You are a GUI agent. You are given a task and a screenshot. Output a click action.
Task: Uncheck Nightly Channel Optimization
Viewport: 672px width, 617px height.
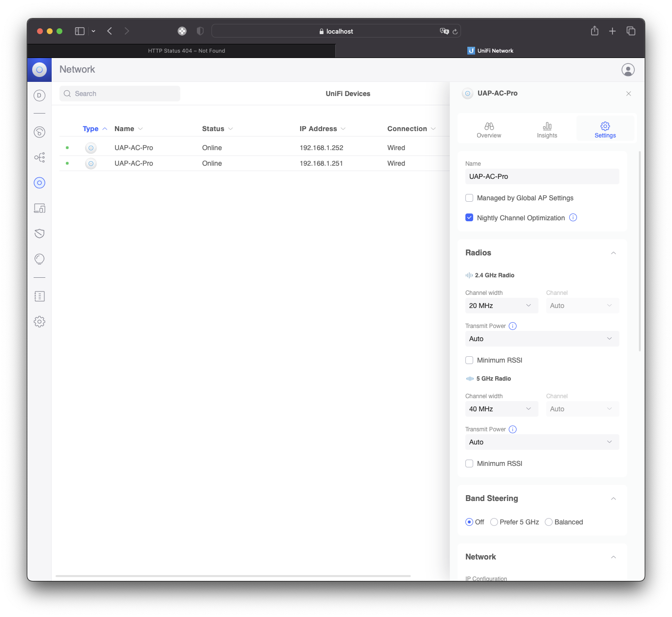469,217
